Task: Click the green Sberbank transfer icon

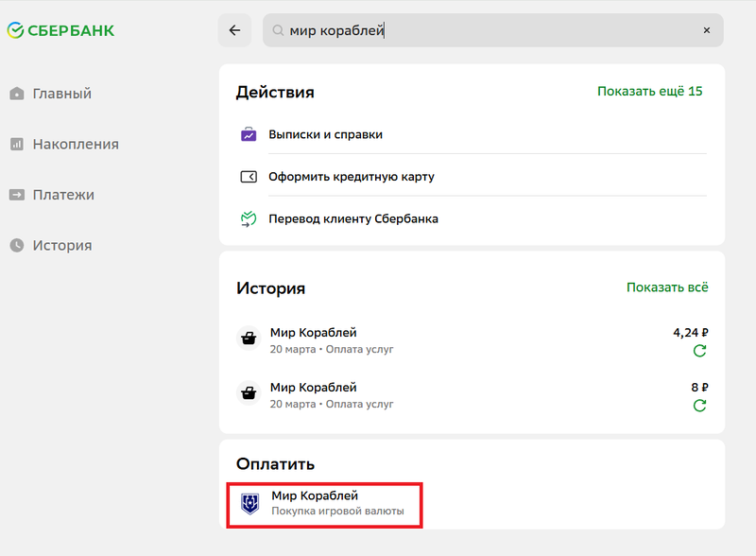Action: pyautogui.click(x=249, y=219)
